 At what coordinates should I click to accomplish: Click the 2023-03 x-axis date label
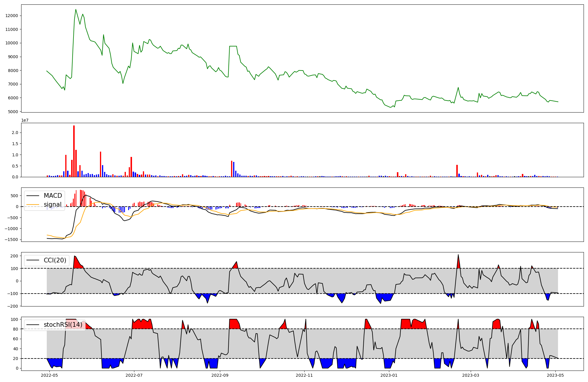click(x=471, y=375)
